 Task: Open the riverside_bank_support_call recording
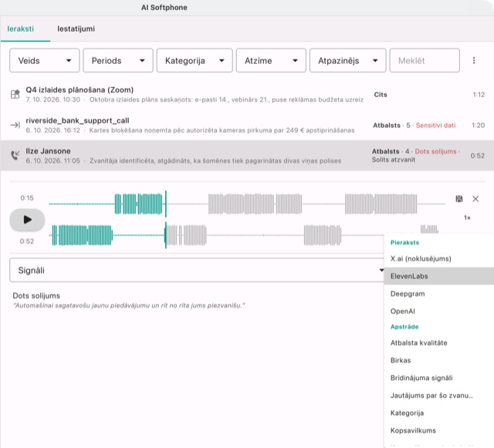[x=247, y=125]
